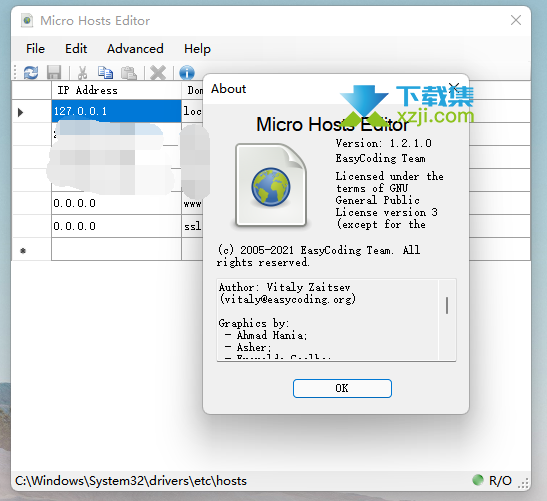Confirm the About dialog with OK
This screenshot has width=547, height=501.
point(342,388)
